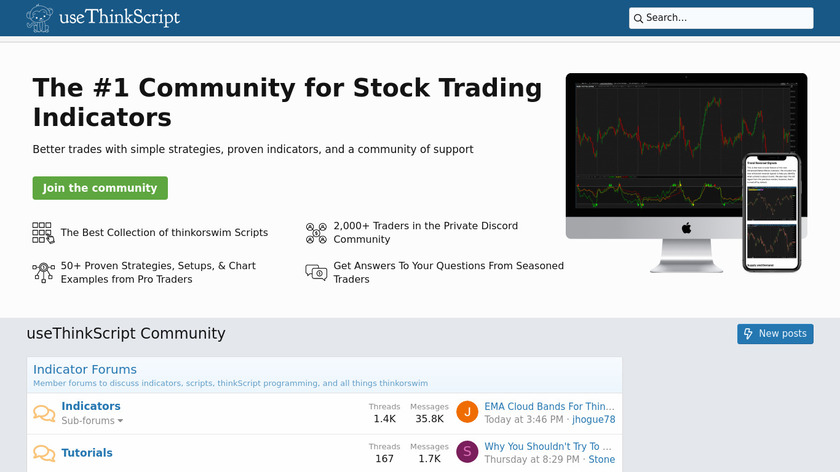This screenshot has width=840, height=472.
Task: Click the New posts button
Action: coord(775,334)
